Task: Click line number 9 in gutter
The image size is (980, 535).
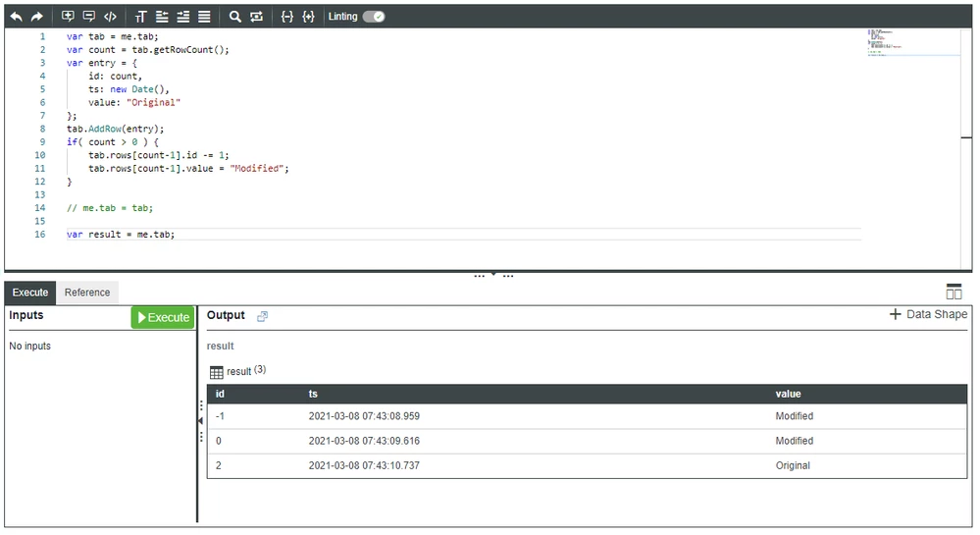Action: tap(42, 142)
